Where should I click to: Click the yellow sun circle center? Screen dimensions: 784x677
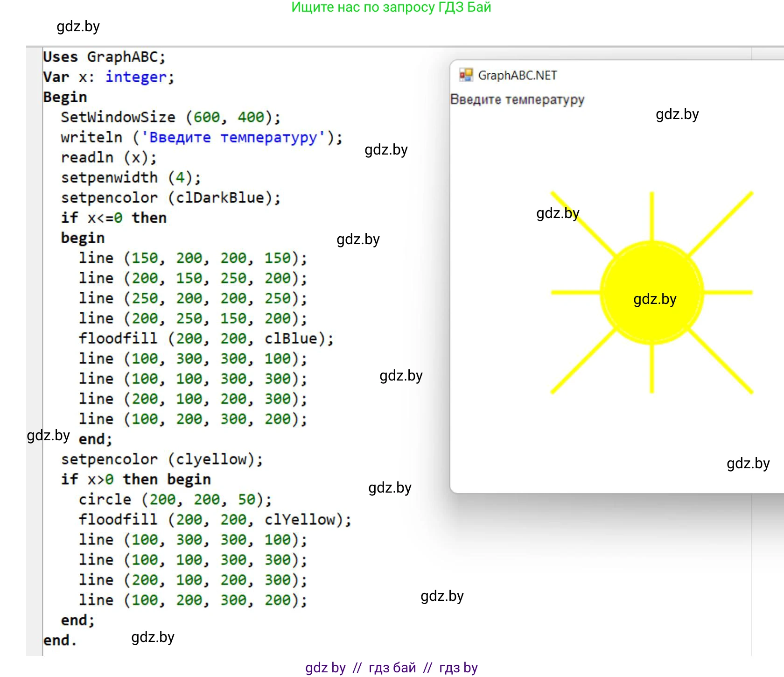(x=651, y=293)
